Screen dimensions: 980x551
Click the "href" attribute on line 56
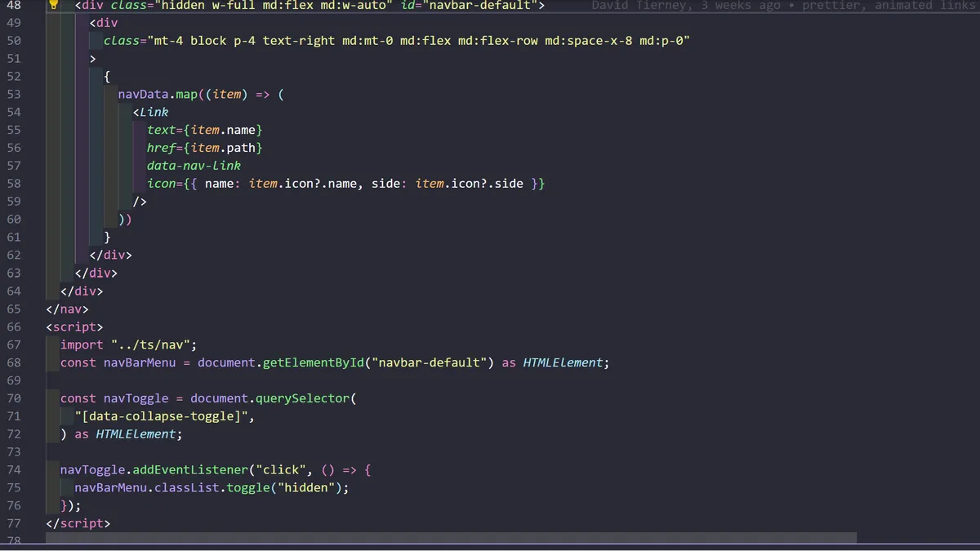coord(162,148)
